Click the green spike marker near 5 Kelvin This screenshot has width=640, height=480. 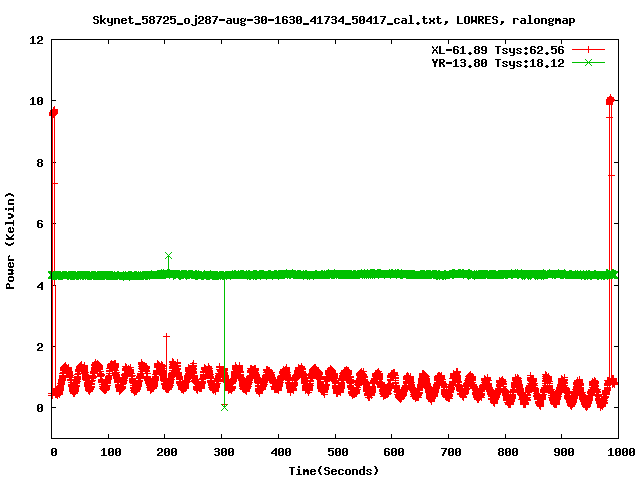coord(168,256)
